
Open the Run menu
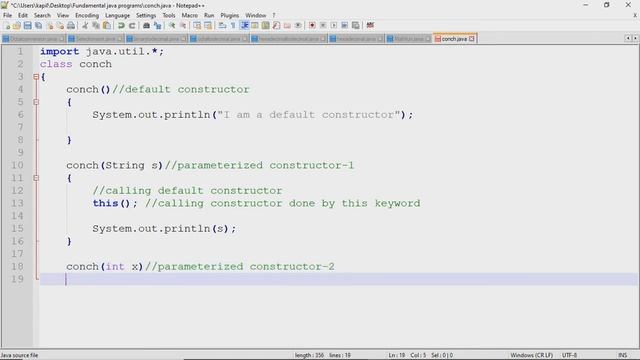(x=209, y=15)
